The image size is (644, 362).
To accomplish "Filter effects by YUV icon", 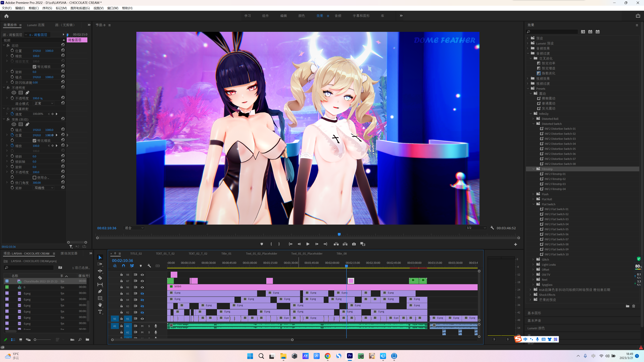I will tap(598, 32).
